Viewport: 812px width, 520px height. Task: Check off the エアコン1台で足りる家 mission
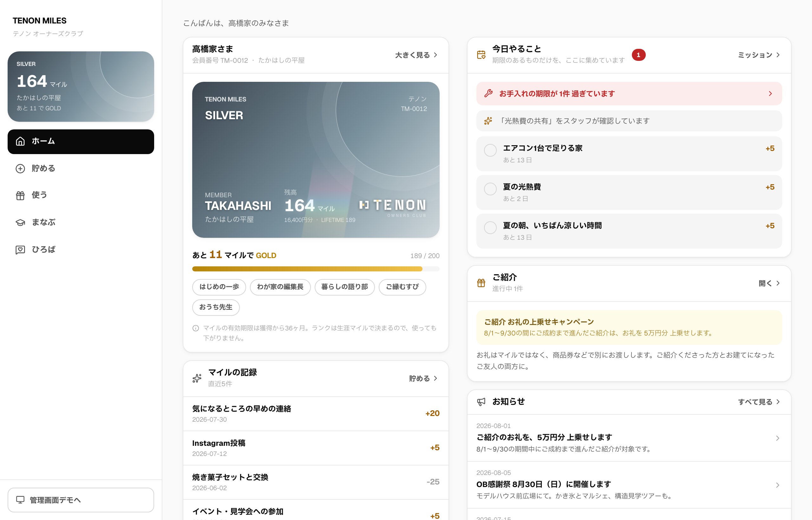(490, 150)
